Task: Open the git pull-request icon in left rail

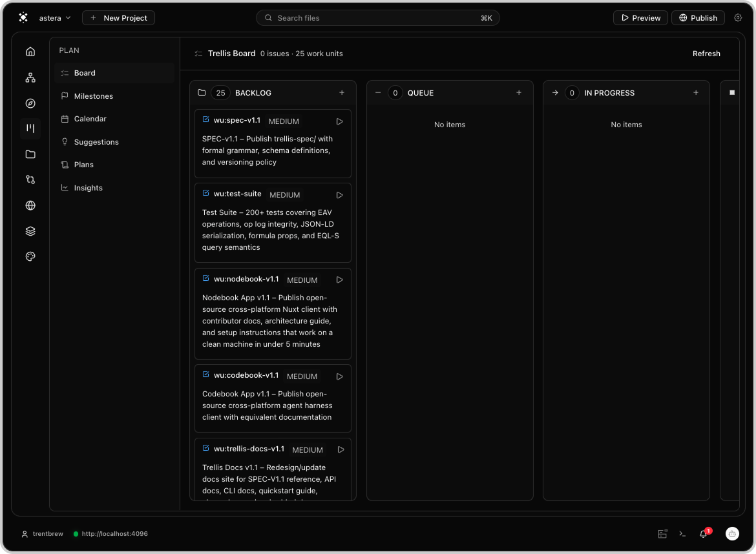Action: click(30, 180)
